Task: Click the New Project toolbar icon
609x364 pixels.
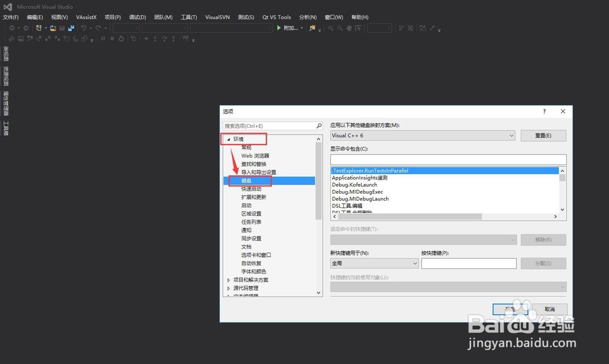Action: [39, 28]
